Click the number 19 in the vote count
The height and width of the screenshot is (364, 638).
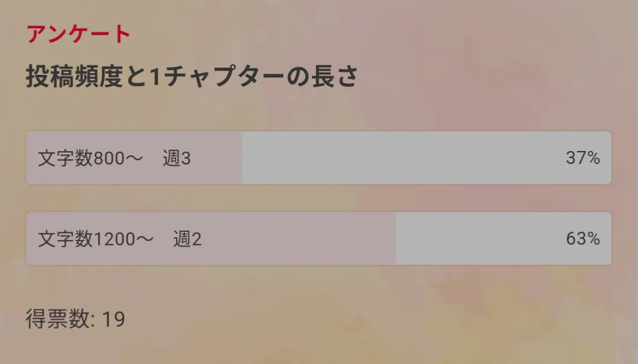[113, 319]
